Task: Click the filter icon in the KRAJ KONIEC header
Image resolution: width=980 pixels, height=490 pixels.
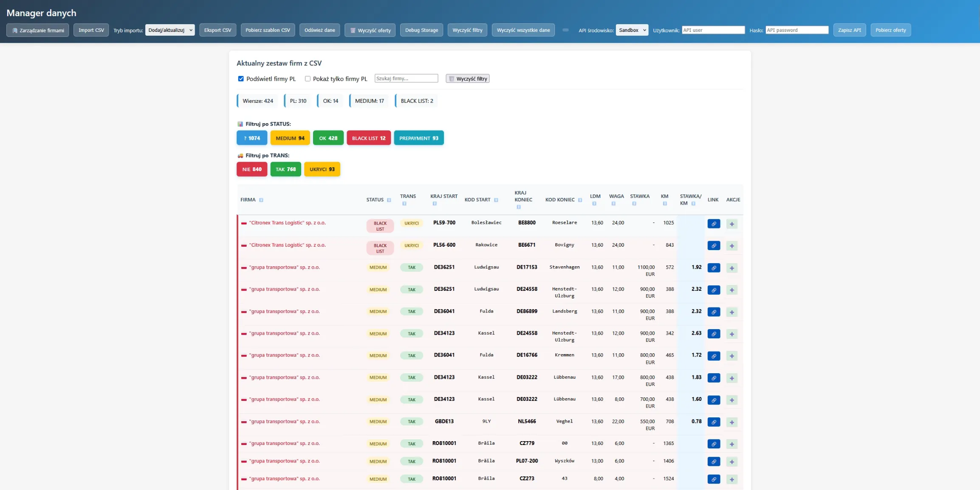Action: (x=518, y=206)
